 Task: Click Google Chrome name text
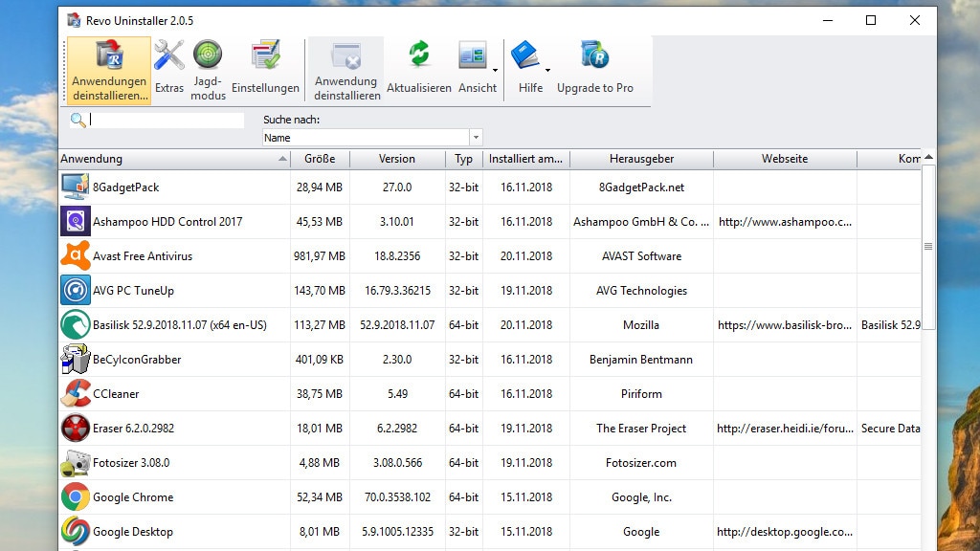pos(133,497)
